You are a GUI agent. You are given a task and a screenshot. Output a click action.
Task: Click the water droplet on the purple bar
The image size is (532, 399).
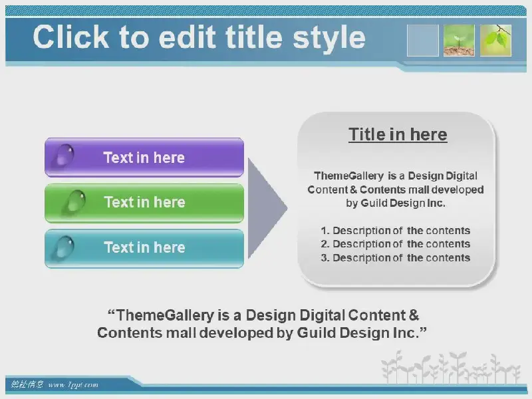coord(63,156)
